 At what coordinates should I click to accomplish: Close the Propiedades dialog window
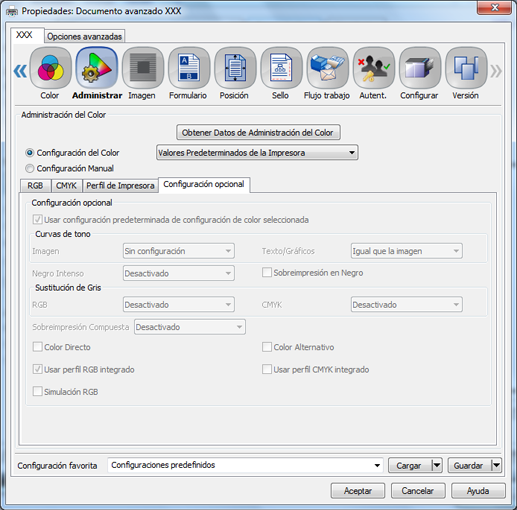pyautogui.click(x=494, y=8)
